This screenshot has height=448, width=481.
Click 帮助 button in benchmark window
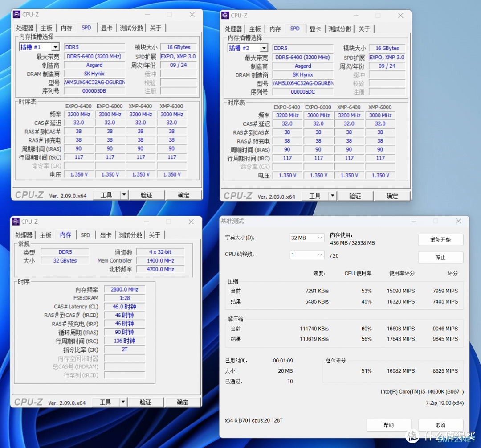click(x=389, y=425)
